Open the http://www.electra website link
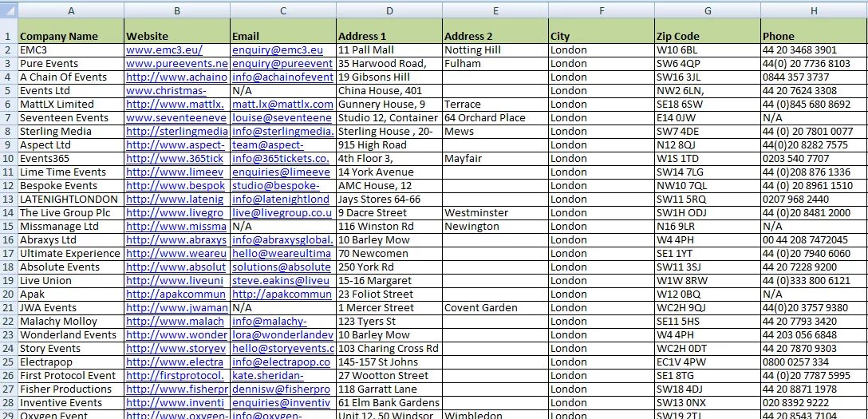Screen dimensions: 868x419 point(175,362)
